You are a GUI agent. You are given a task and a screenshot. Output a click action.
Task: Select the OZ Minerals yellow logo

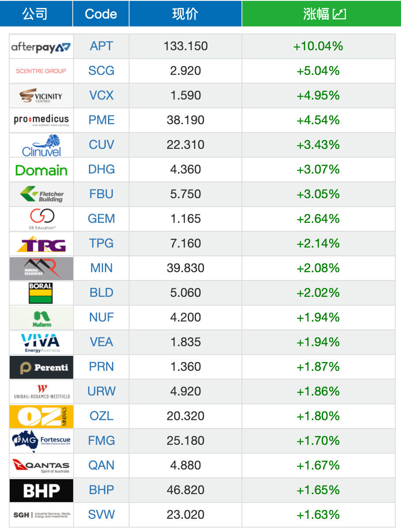pos(41,416)
